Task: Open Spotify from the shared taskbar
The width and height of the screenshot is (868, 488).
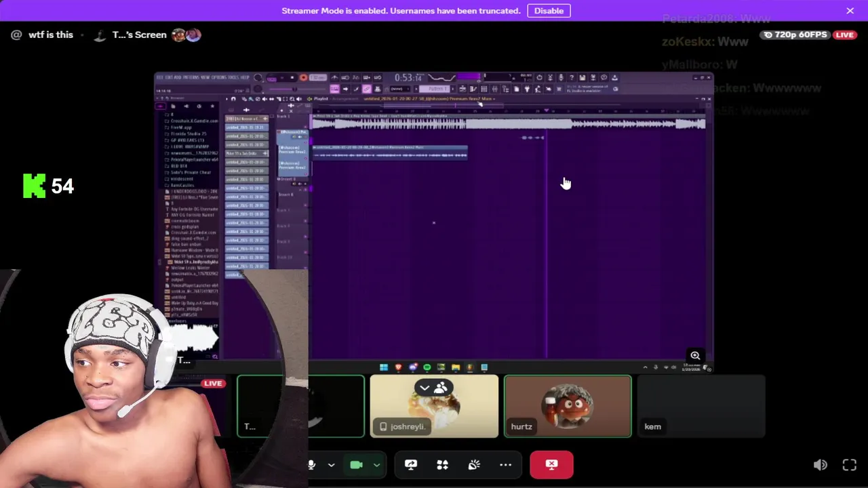Action: [427, 367]
